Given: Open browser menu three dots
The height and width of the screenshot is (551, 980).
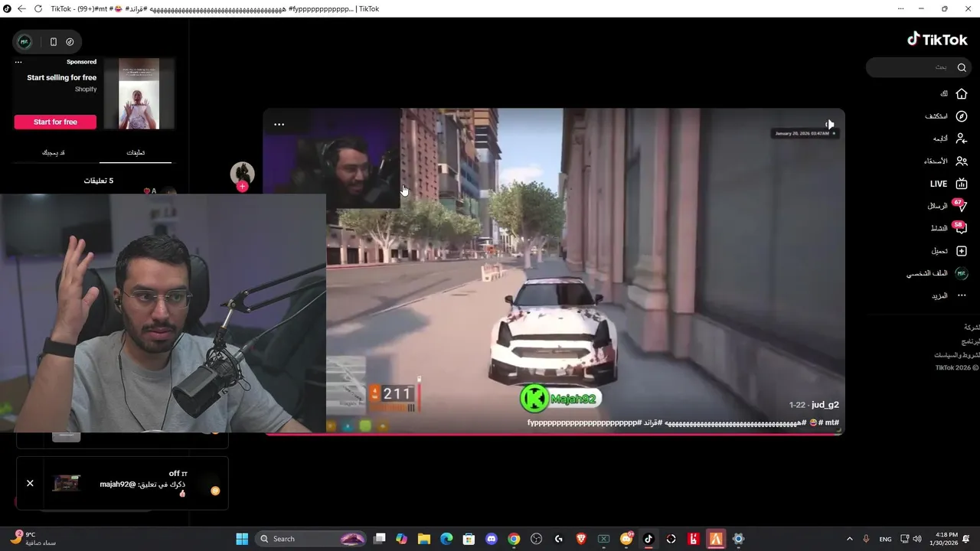Looking at the screenshot, I should [x=900, y=8].
